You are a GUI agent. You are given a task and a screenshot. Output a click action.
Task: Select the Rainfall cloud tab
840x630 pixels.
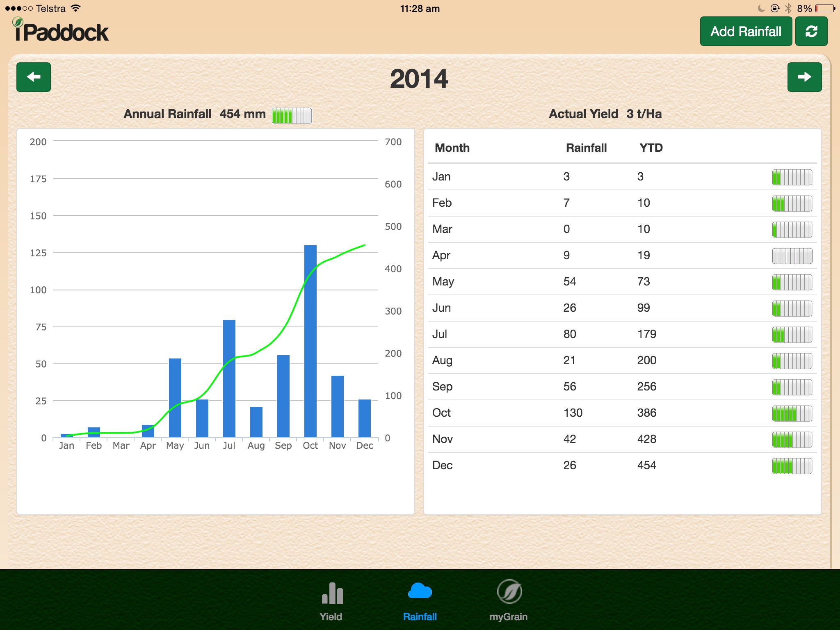[420, 600]
